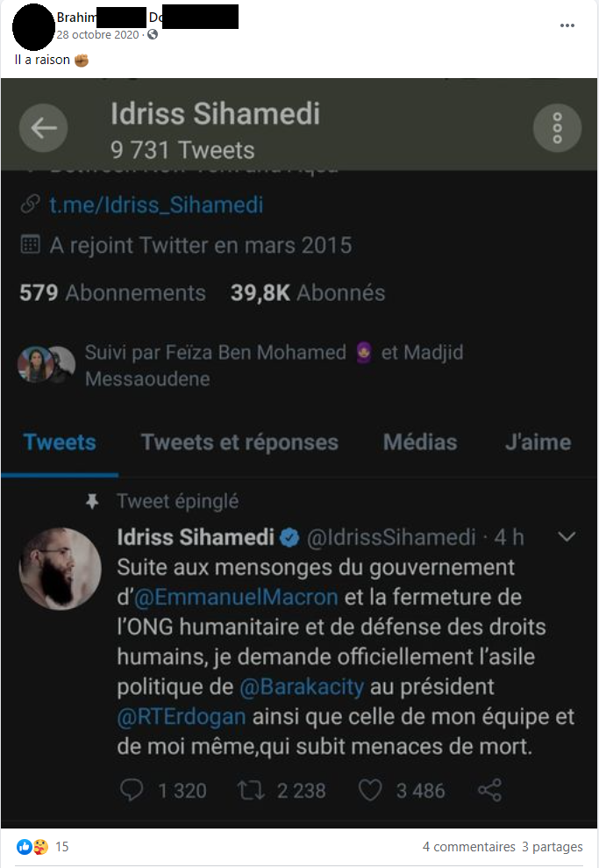Click the bearded tweet author avatar
Screen dimensions: 599x868
pyautogui.click(x=59, y=569)
